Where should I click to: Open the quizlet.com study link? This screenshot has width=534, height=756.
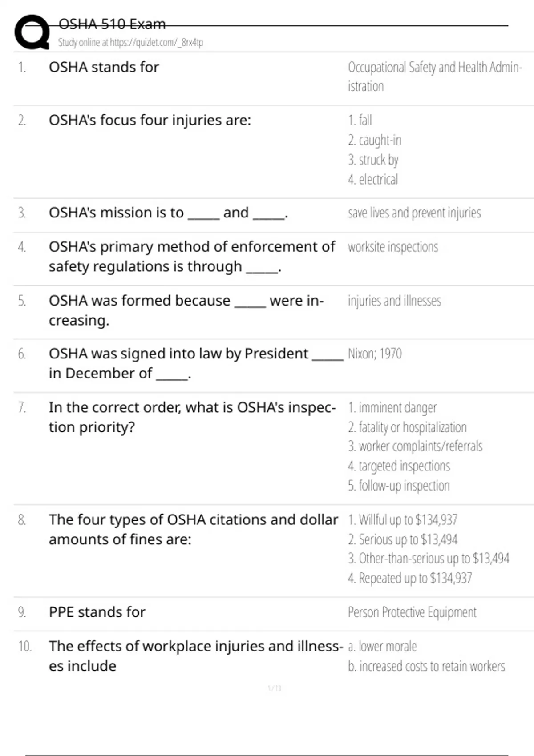(x=130, y=43)
